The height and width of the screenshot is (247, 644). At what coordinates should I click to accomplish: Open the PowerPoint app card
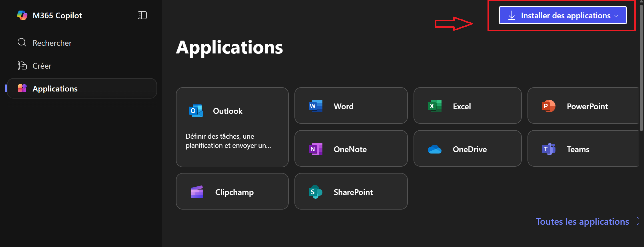pos(583,105)
